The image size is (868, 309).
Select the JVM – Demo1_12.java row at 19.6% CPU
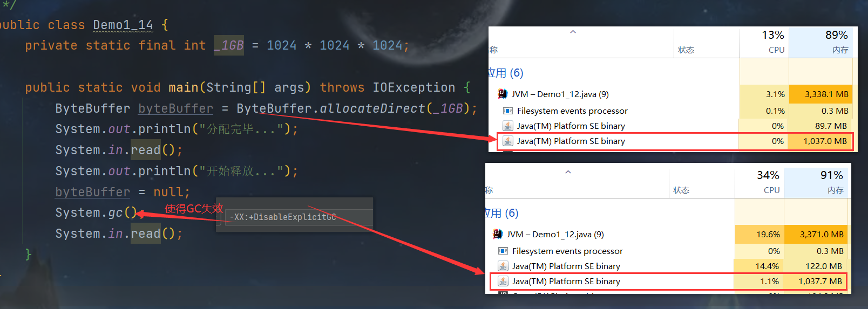(x=555, y=234)
